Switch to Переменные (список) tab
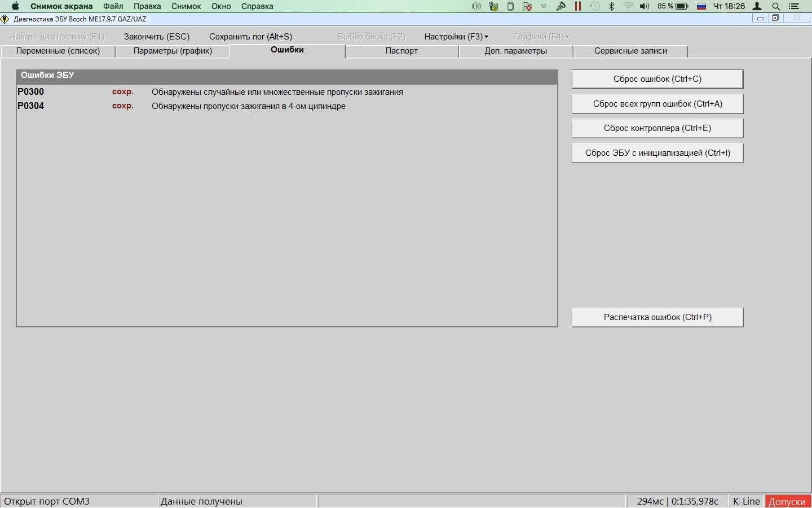 coord(58,51)
